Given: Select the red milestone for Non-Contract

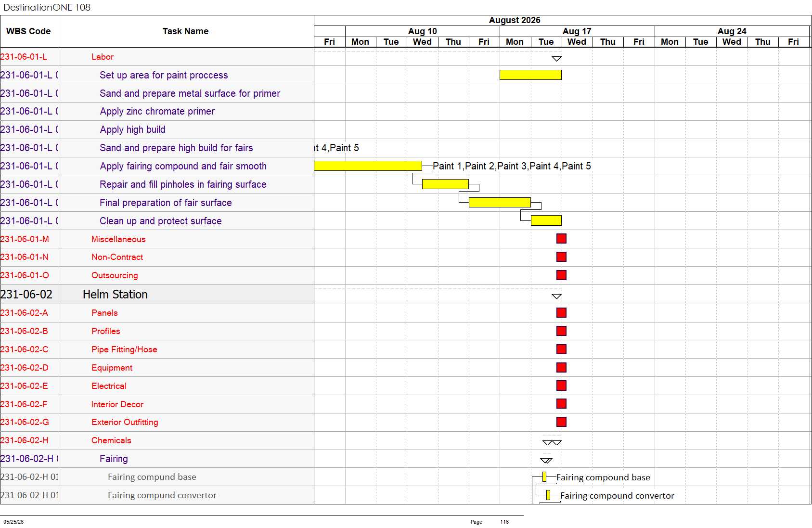Looking at the screenshot, I should pos(561,257).
